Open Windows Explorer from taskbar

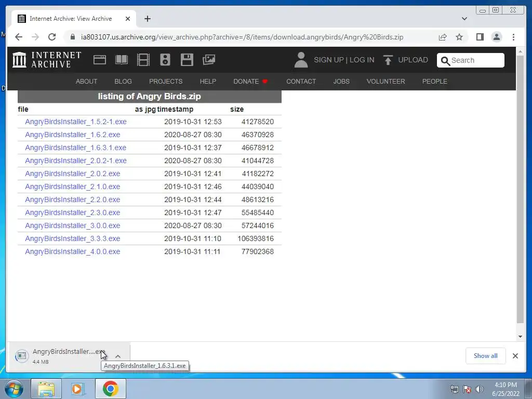[46, 389]
